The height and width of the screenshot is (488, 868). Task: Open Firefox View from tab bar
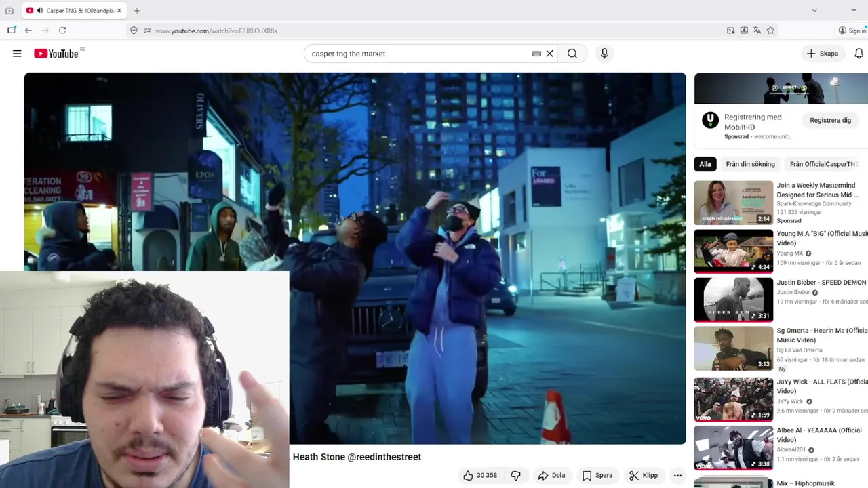[x=9, y=11]
